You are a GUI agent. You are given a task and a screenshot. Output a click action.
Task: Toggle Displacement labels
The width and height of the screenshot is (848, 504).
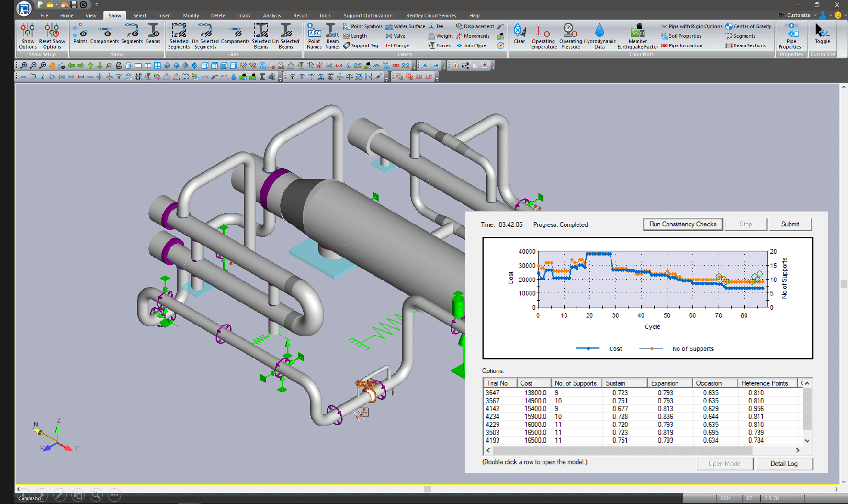pos(475,26)
